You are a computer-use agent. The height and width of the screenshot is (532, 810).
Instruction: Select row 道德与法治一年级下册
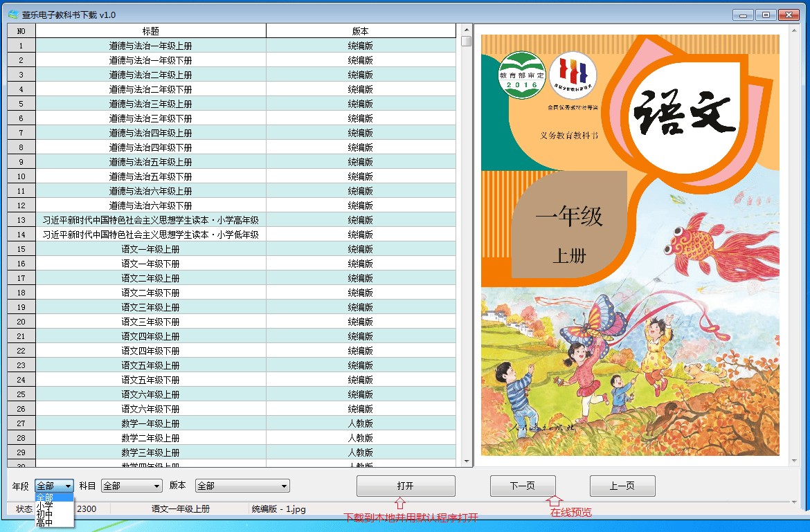(231, 60)
